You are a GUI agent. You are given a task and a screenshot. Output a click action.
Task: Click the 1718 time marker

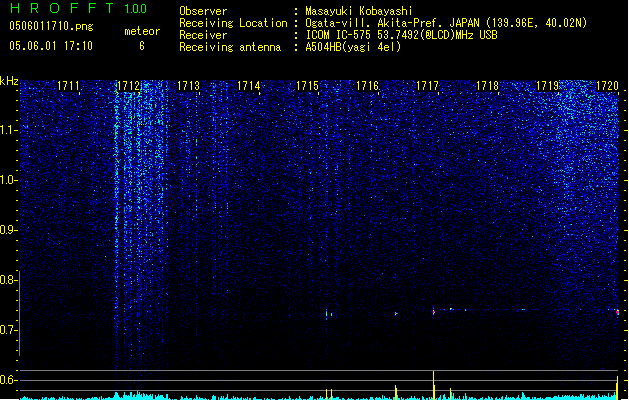[487, 86]
